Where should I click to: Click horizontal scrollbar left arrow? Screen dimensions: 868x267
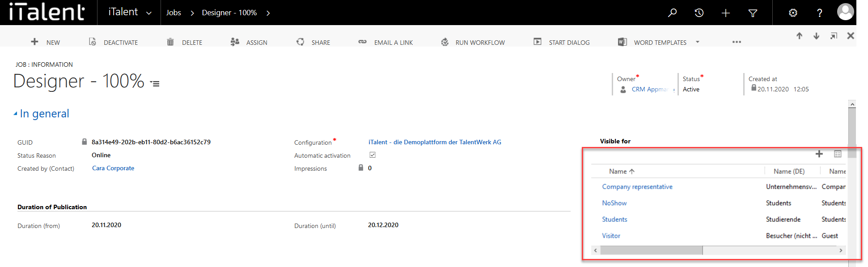[x=596, y=250]
